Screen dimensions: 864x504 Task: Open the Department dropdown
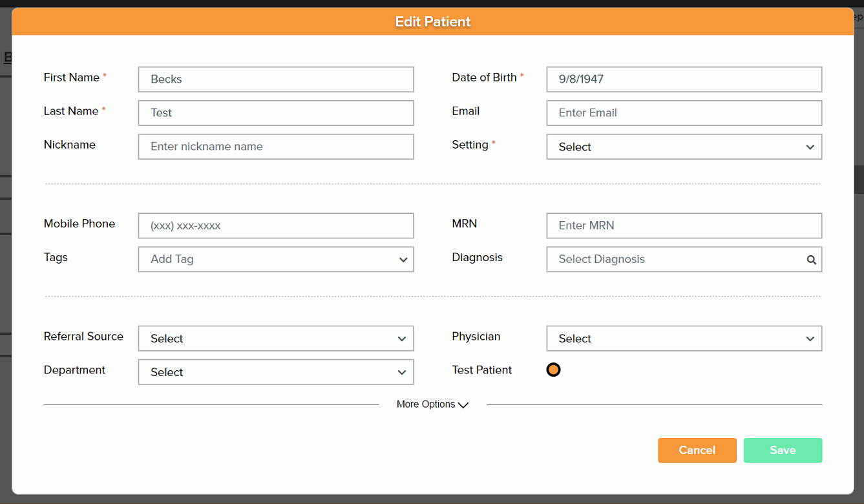click(276, 372)
